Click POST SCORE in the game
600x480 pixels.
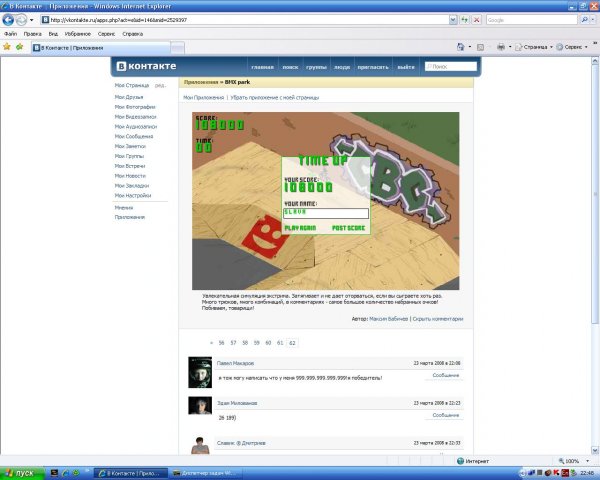click(x=349, y=228)
